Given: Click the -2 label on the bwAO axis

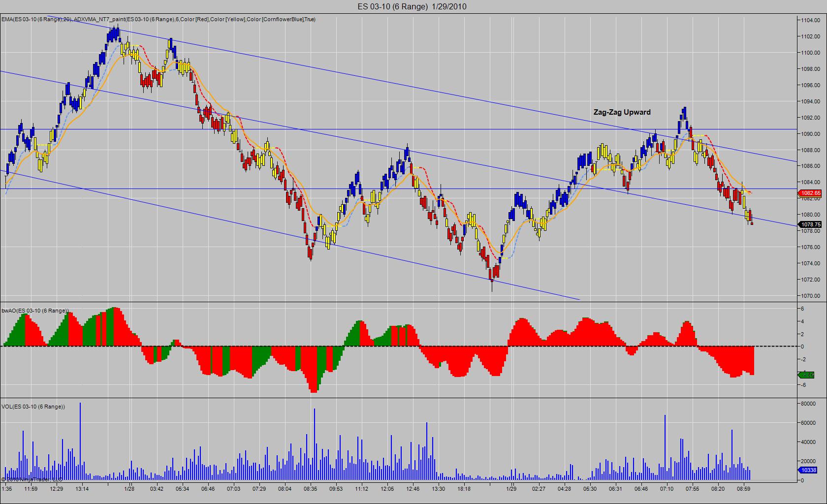Looking at the screenshot, I should coord(802,359).
